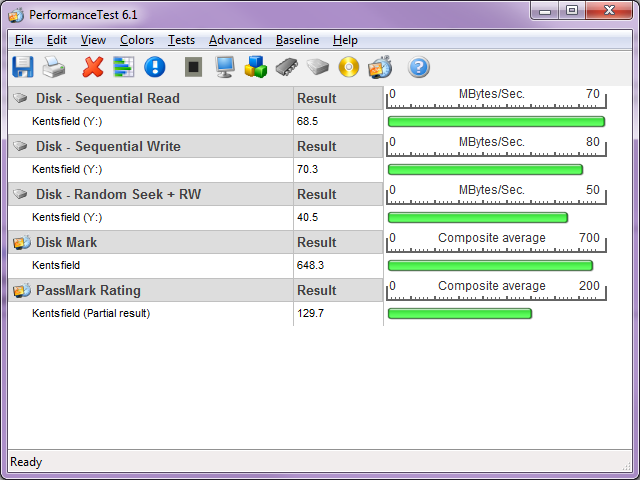Click the 70.3 result value
The height and width of the screenshot is (480, 640).
click(307, 169)
